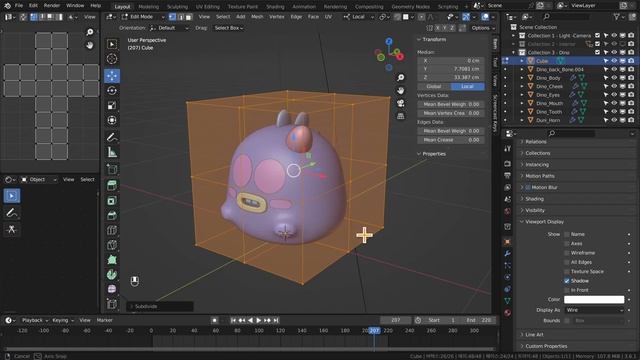The width and height of the screenshot is (640, 360).
Task: Select the Cursor tool in the viewport toolbar
Action: 112,59
